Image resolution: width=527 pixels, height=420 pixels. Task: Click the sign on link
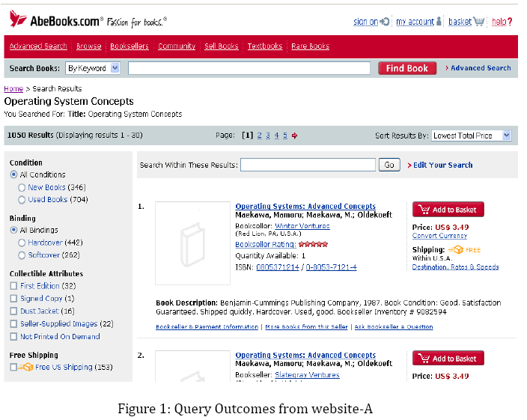(x=365, y=22)
